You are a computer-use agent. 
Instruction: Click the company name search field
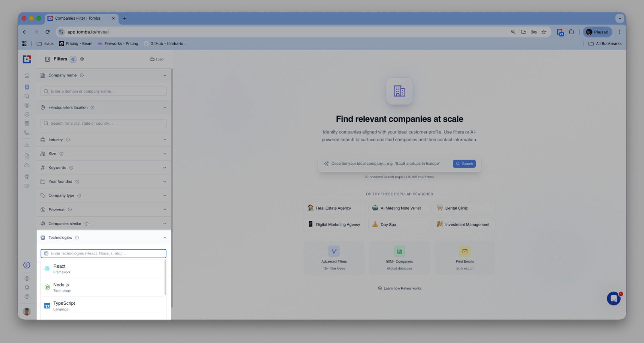pyautogui.click(x=103, y=91)
